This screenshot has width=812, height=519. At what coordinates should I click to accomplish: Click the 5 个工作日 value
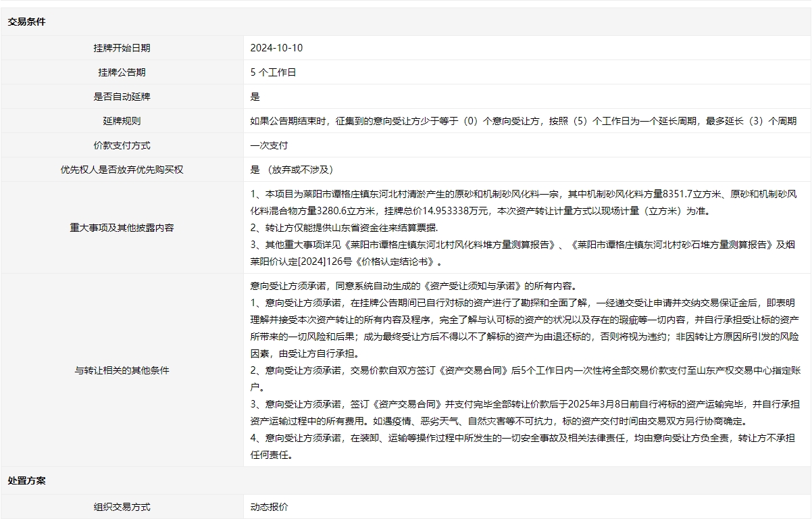coord(273,72)
